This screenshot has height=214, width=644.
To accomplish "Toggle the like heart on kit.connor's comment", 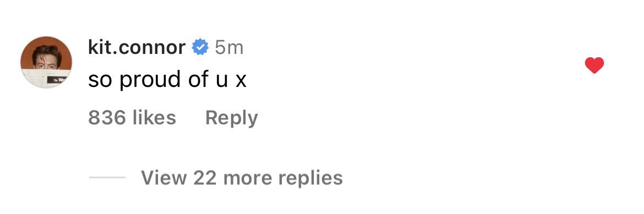I will point(594,65).
